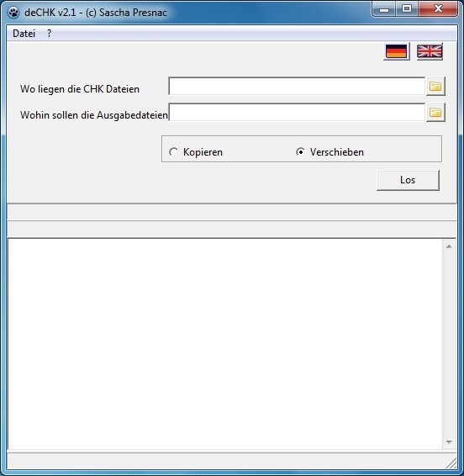Browse for the output files destination folder
This screenshot has width=464, height=476.
(435, 113)
